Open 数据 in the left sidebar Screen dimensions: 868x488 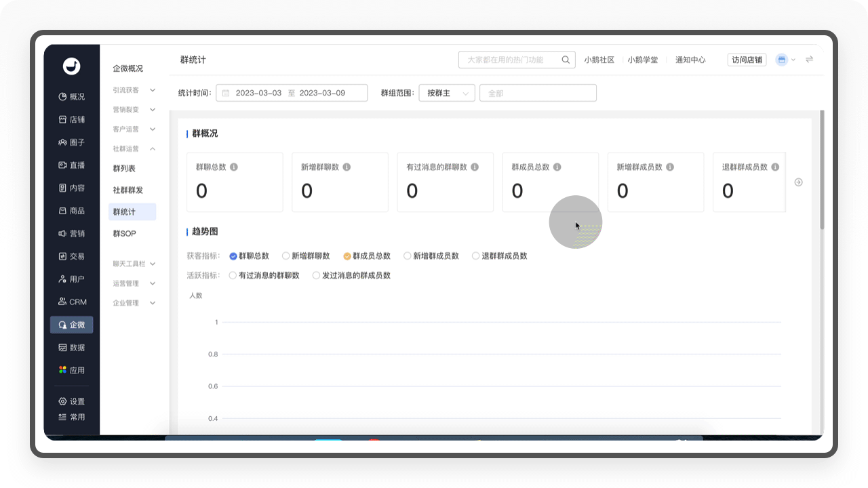pyautogui.click(x=71, y=348)
